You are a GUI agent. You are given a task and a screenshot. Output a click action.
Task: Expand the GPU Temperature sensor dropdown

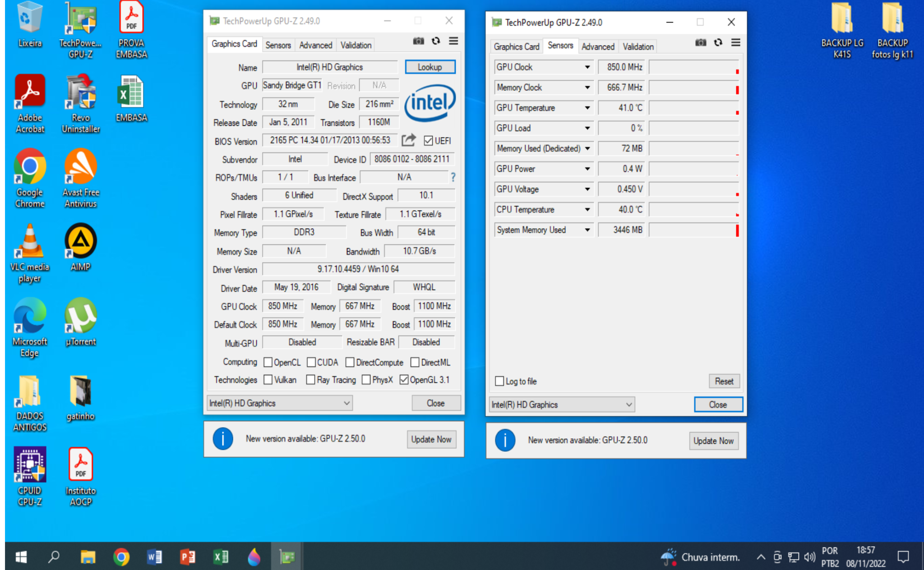(587, 108)
